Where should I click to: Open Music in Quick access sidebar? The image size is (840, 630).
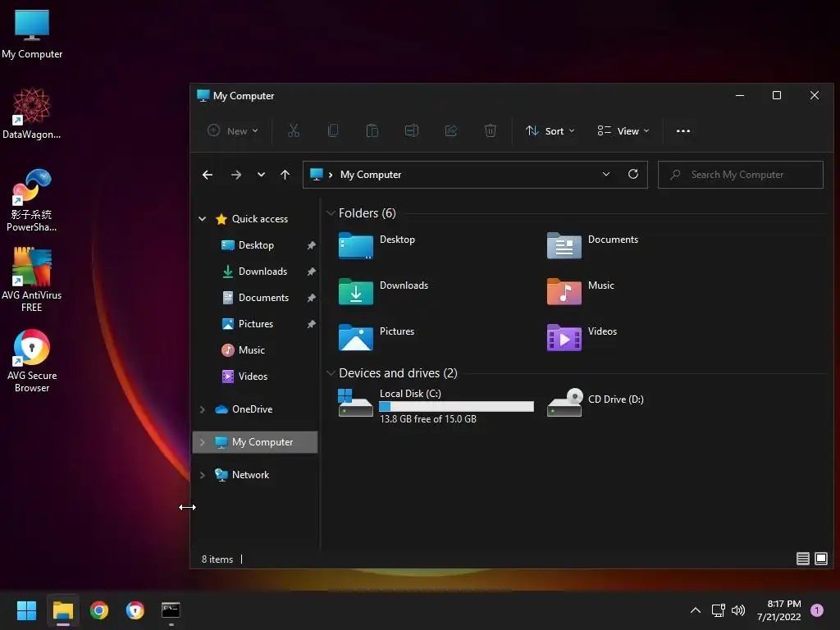click(251, 349)
